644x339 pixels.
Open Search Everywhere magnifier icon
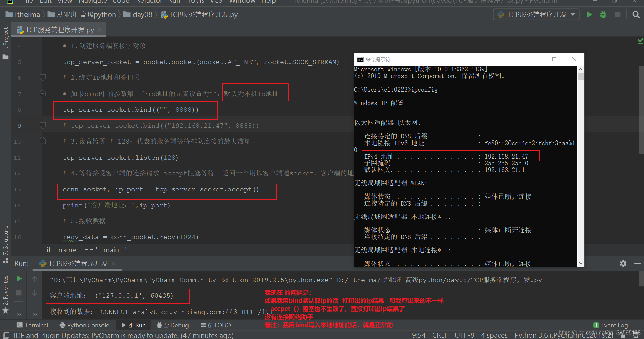click(636, 14)
